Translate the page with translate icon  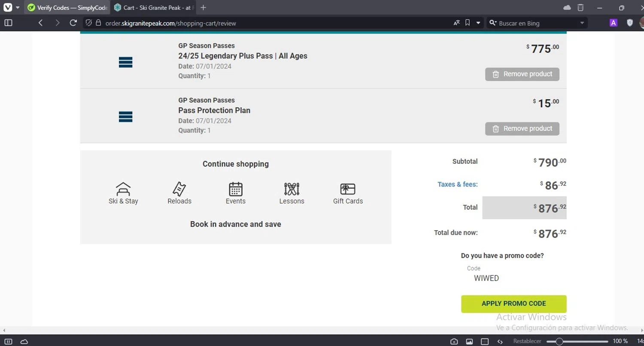point(456,23)
